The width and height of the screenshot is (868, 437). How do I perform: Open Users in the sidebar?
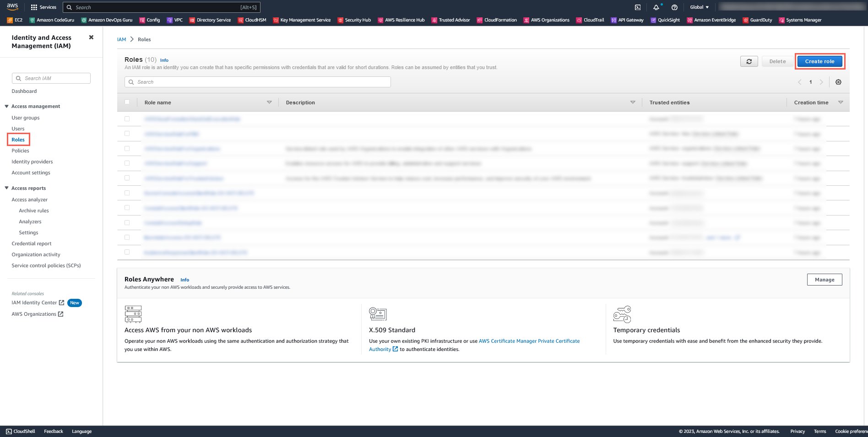click(x=18, y=129)
